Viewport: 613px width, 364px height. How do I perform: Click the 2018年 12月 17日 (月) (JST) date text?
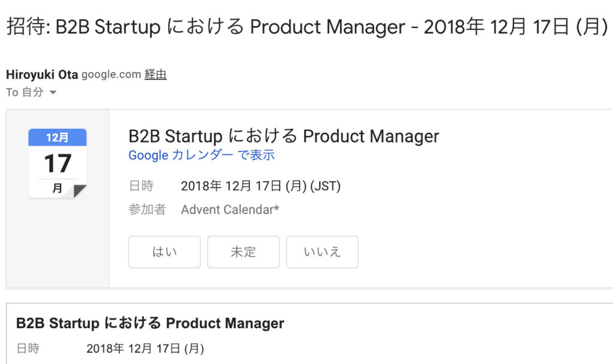(x=261, y=186)
